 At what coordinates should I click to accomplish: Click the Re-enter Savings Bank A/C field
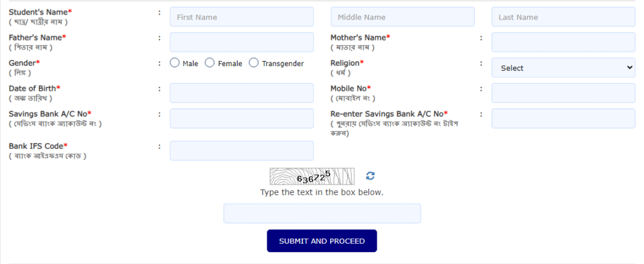coord(563,118)
